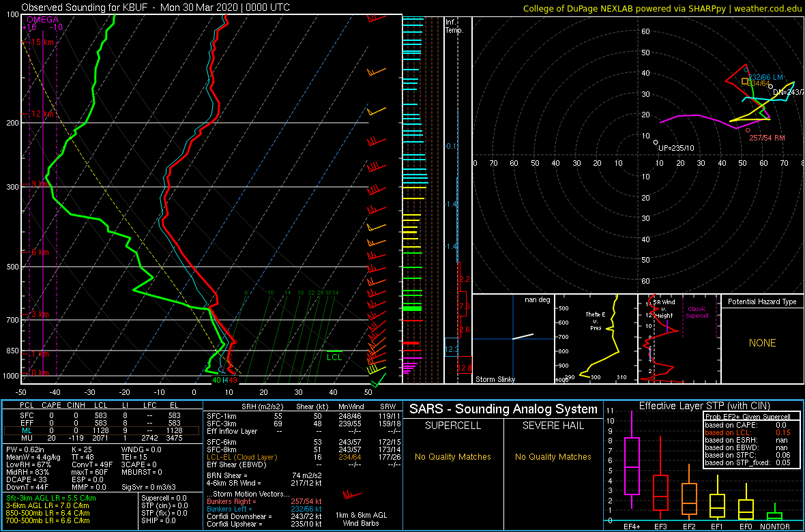Click the magenta 'OMEGA' label
The height and width of the screenshot is (532, 805).
42,20
